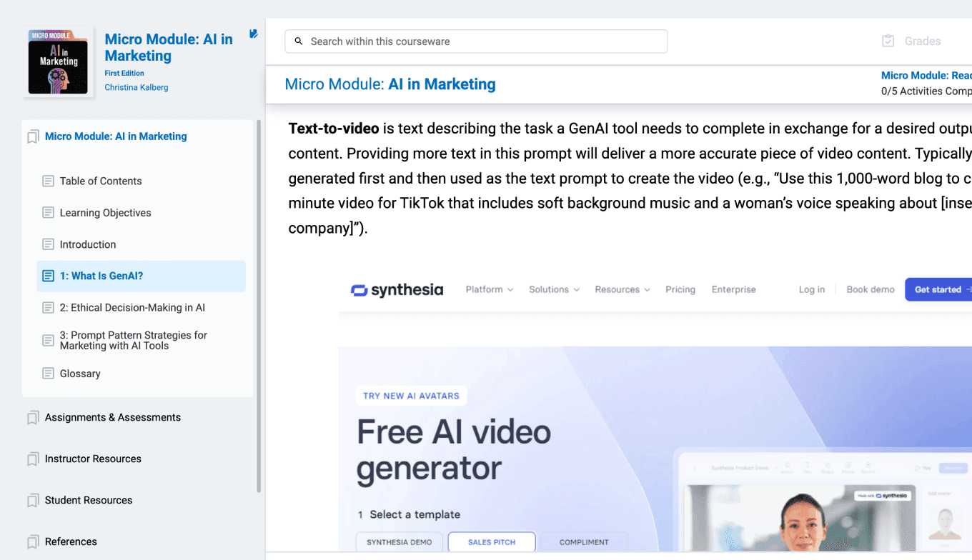Select the SALES PITCH template tab

(x=492, y=542)
